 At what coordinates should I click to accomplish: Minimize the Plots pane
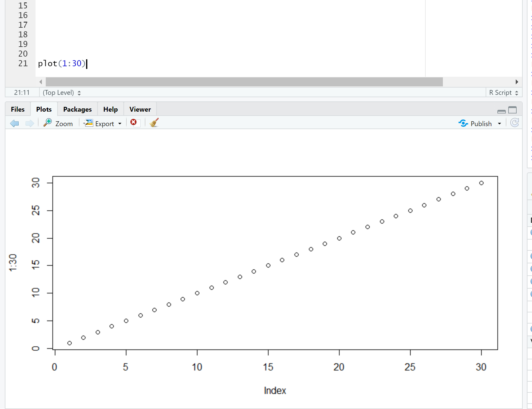pos(502,111)
